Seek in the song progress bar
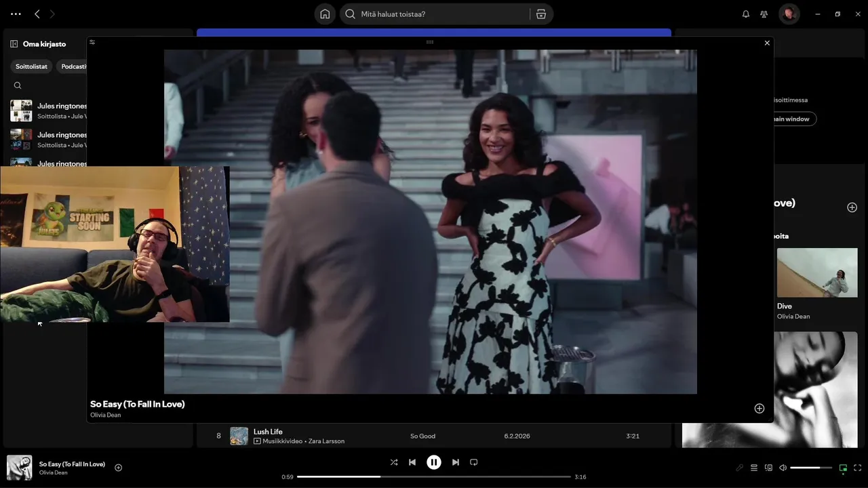This screenshot has height=488, width=868. click(434, 476)
